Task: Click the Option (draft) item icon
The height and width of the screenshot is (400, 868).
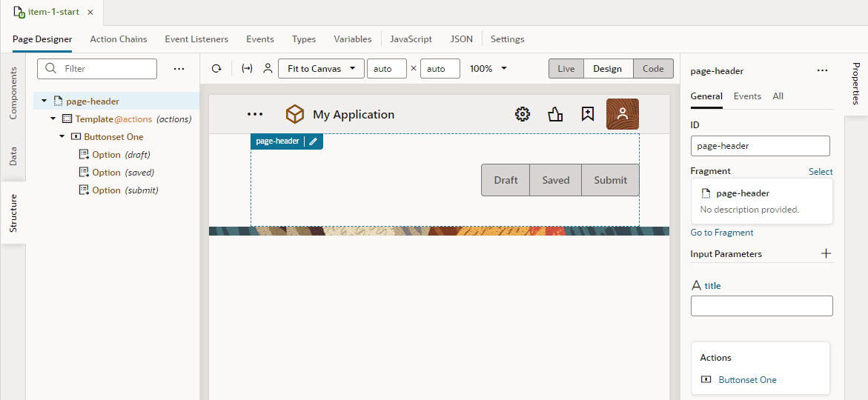Action: [x=85, y=154]
